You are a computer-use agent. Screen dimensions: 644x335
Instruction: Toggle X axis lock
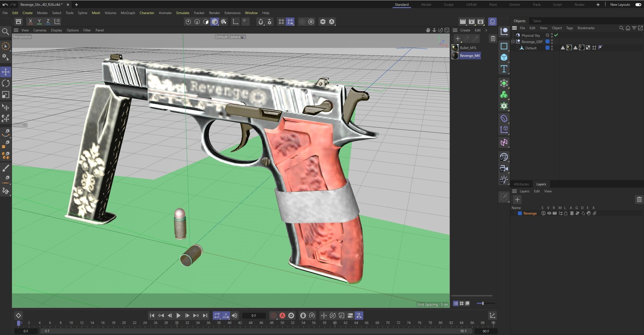click(x=30, y=22)
